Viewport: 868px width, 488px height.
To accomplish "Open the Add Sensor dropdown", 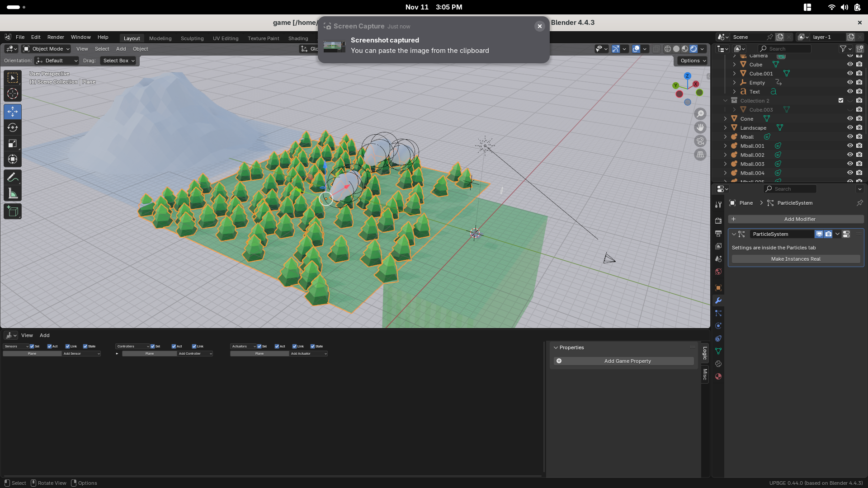I will pos(81,354).
